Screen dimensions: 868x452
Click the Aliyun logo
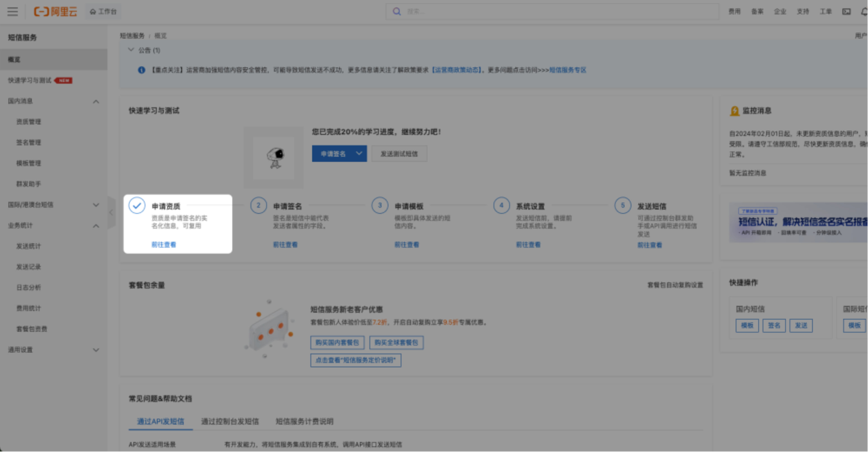point(56,12)
